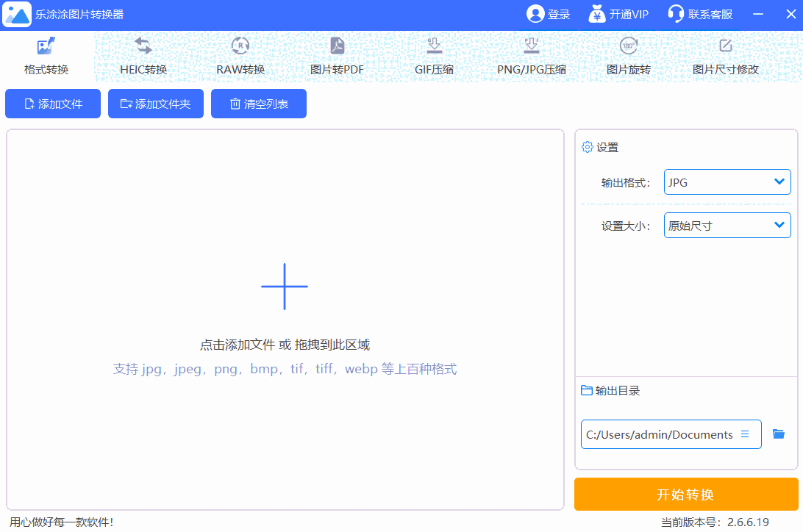Open the HEIC转换 tab
Screen dimensions: 803x532
(143, 57)
